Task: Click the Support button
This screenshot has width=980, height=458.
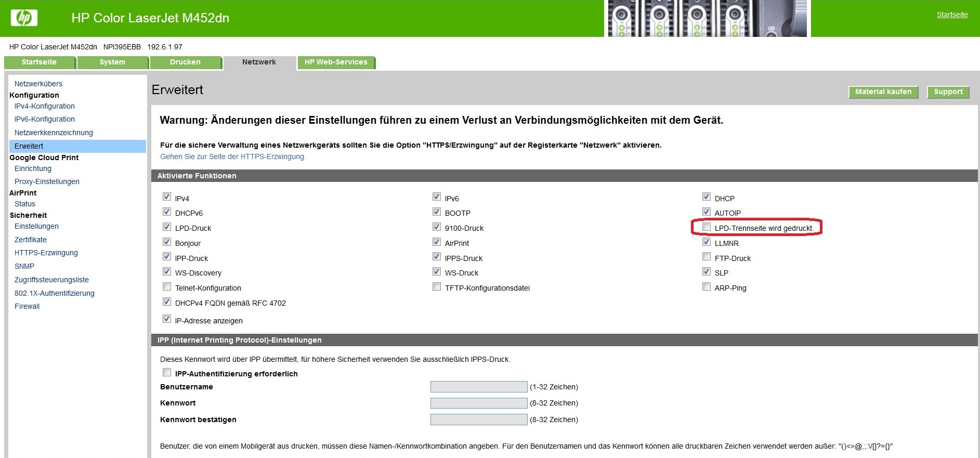Action: click(948, 92)
